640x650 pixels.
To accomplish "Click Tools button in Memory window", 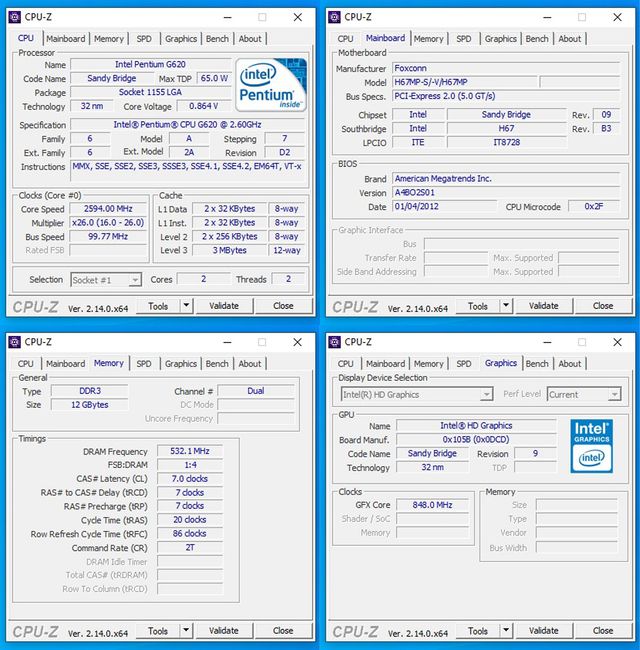I will (158, 631).
